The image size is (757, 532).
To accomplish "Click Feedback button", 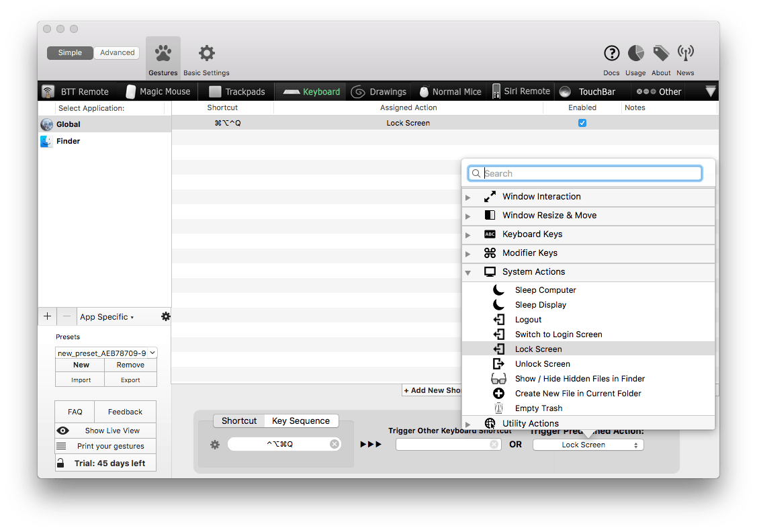I will 125,412.
